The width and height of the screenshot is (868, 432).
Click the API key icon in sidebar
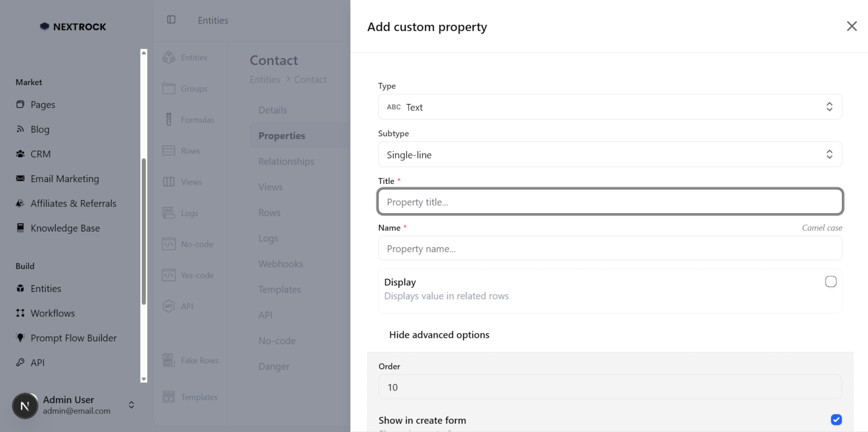(20, 362)
